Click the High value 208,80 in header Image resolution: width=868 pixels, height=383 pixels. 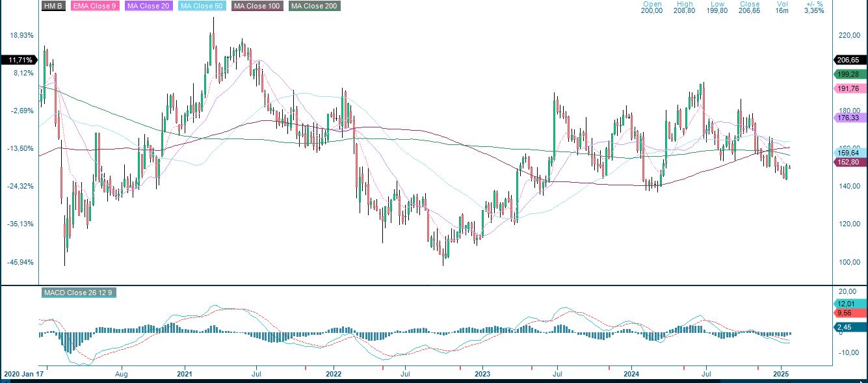tap(684, 11)
